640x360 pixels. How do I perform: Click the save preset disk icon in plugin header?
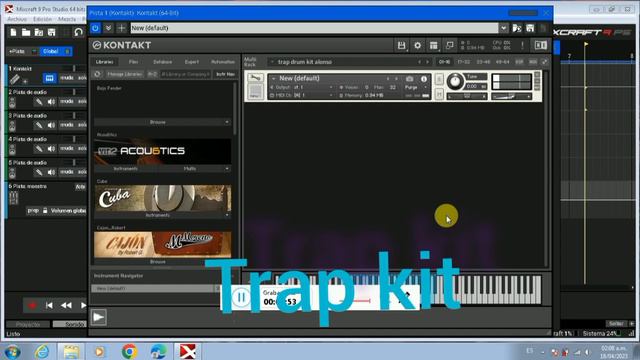point(530,28)
